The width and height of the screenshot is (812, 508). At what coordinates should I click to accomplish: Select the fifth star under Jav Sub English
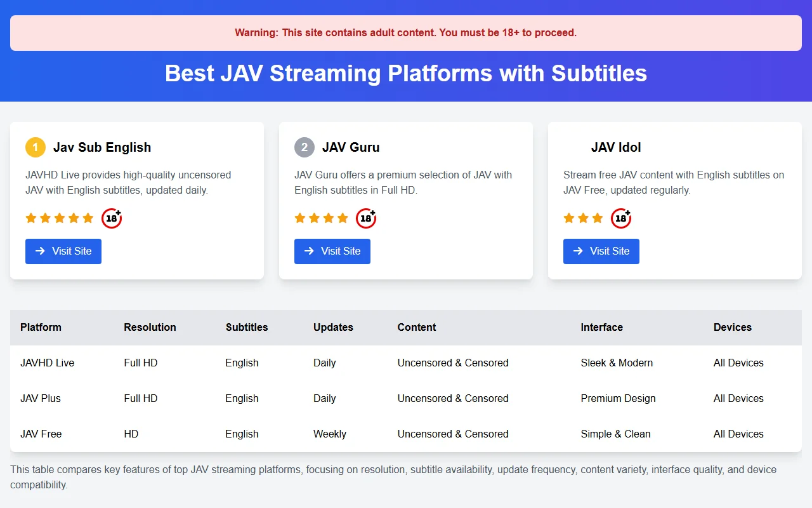pos(87,218)
